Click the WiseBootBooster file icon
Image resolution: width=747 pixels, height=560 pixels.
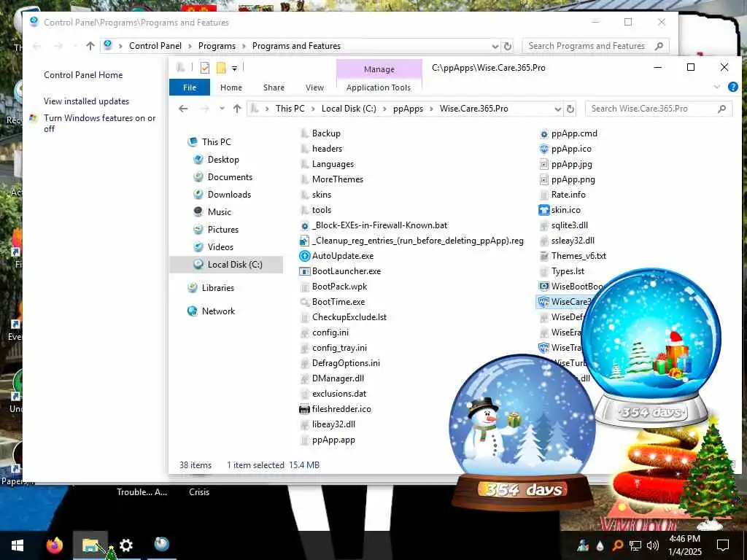[543, 286]
